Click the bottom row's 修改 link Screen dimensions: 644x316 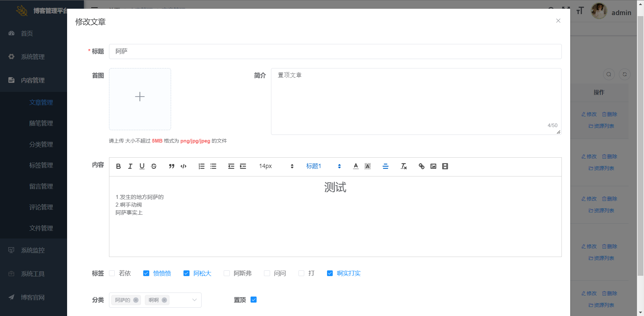[x=589, y=294]
